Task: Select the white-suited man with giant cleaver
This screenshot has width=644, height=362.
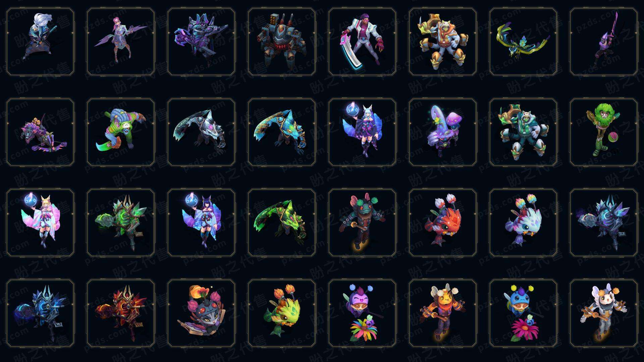Action: 362,42
